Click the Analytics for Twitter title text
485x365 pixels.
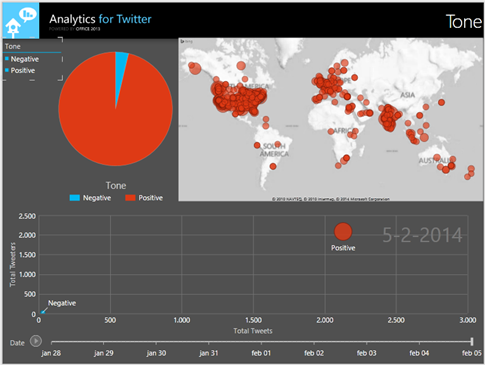click(100, 19)
